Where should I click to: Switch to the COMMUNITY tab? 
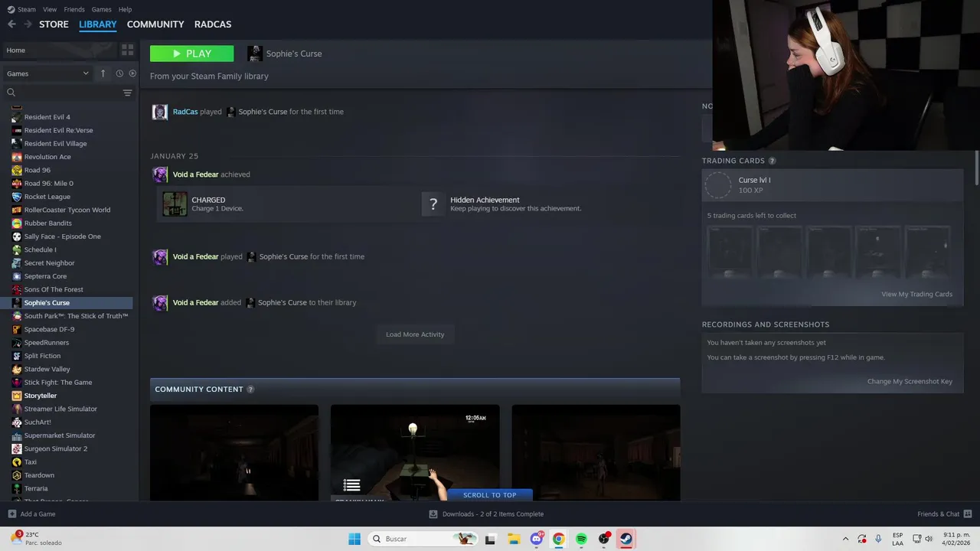click(155, 24)
